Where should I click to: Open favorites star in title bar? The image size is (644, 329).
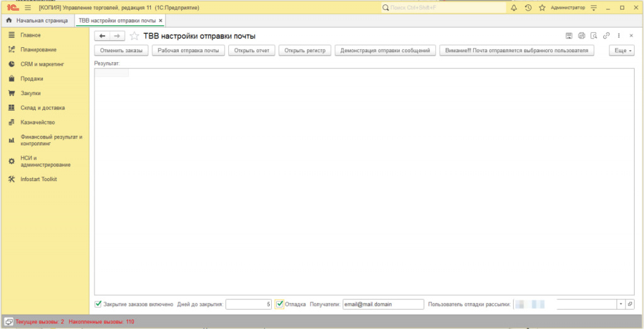point(542,8)
